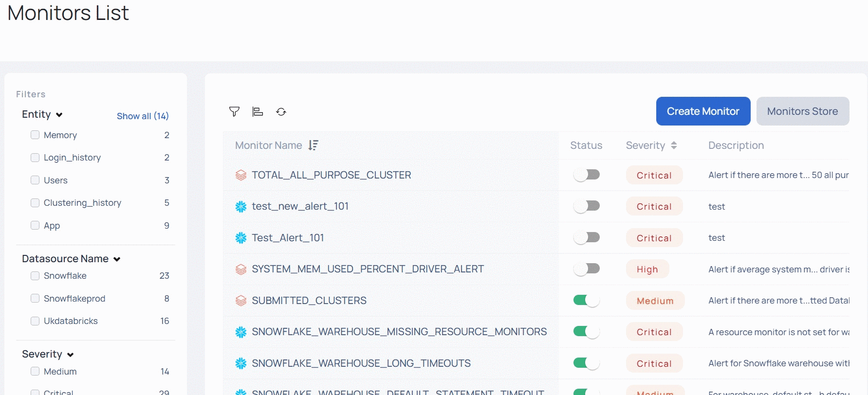Collapse the Datasource Name filter section
The height and width of the screenshot is (395, 868).
coord(117,259)
